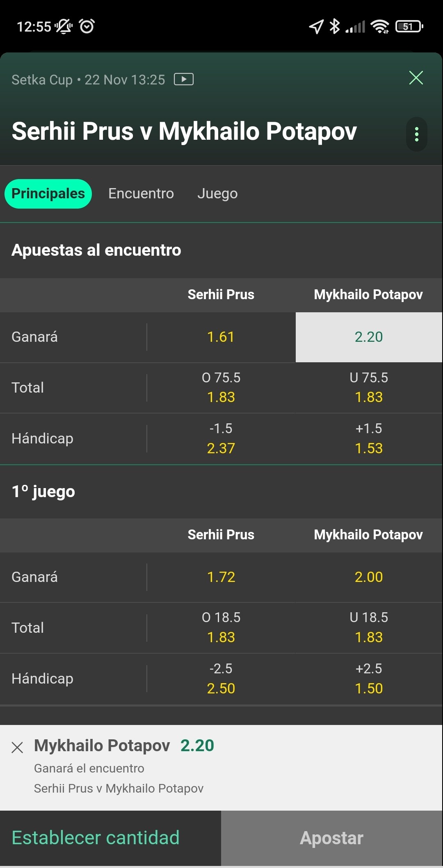Pick Prus -1.5 match handicap at 2.37
This screenshot has width=443, height=868.
coord(221,439)
